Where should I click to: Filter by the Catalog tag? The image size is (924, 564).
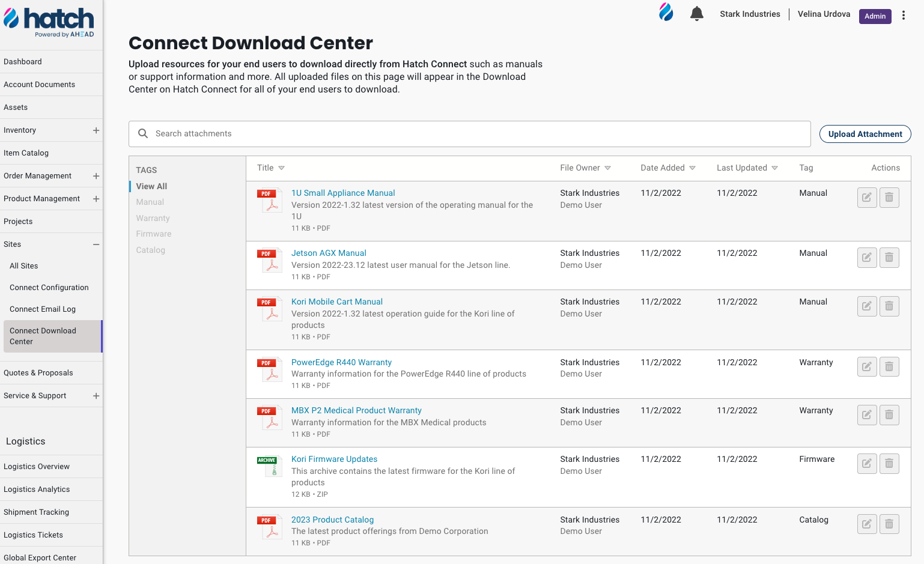click(x=150, y=250)
